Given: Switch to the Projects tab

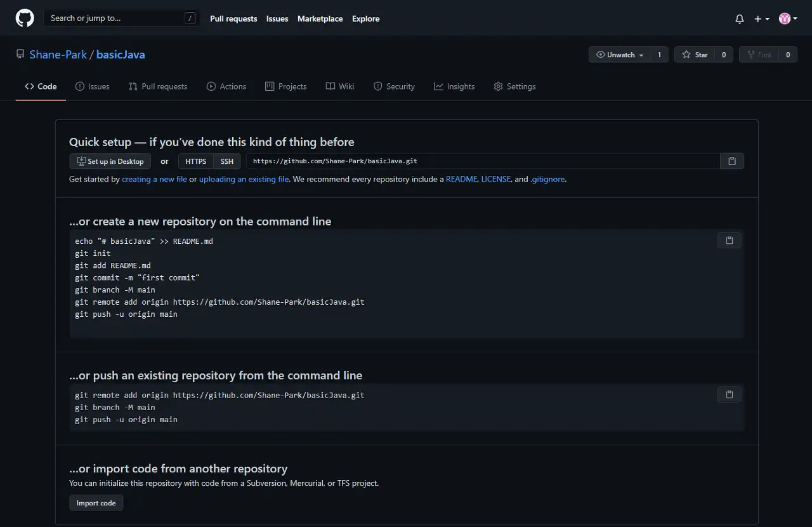Looking at the screenshot, I should click(x=286, y=86).
